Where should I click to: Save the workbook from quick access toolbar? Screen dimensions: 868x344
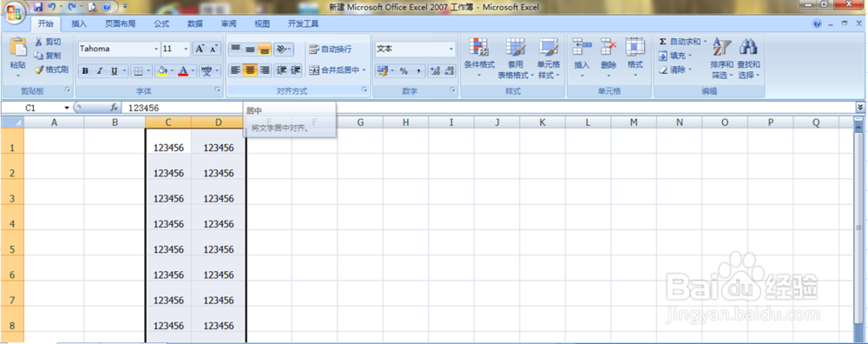pyautogui.click(x=38, y=7)
